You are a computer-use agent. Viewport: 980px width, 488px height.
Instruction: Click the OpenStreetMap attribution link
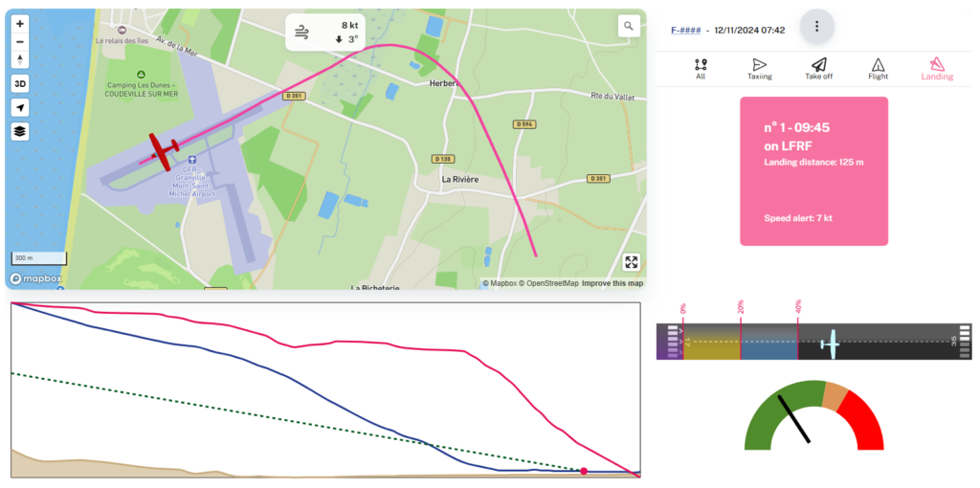pos(548,283)
